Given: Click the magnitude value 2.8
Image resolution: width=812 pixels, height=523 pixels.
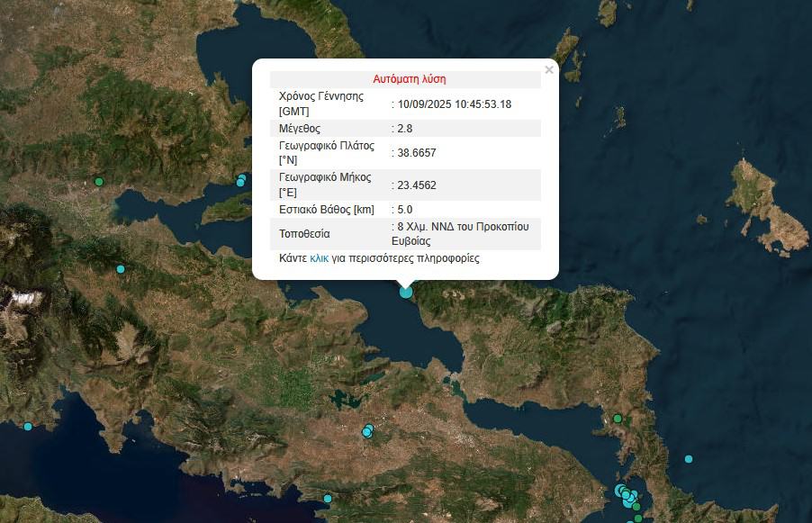Looking at the screenshot, I should click(x=404, y=129).
